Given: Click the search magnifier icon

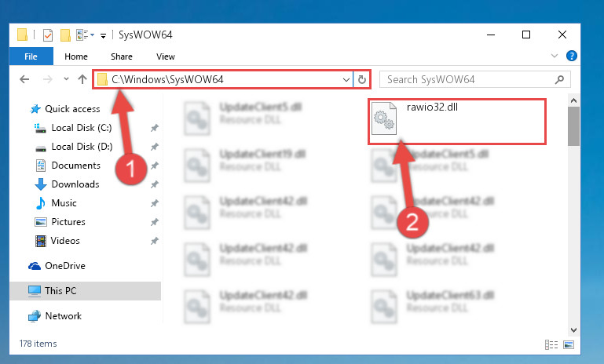Looking at the screenshot, I should [559, 80].
